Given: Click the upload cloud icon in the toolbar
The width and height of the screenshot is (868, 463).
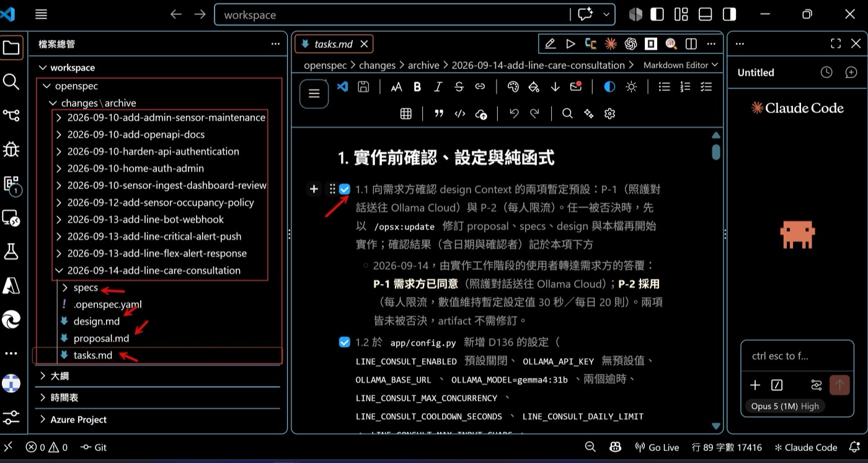Looking at the screenshot, I should pyautogui.click(x=481, y=113).
